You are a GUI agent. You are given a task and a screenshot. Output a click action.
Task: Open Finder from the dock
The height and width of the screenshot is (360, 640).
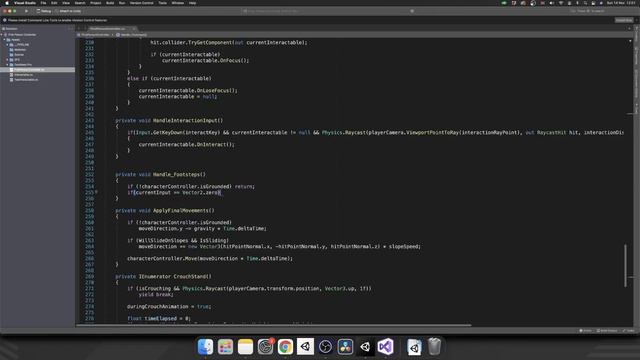pos(205,347)
